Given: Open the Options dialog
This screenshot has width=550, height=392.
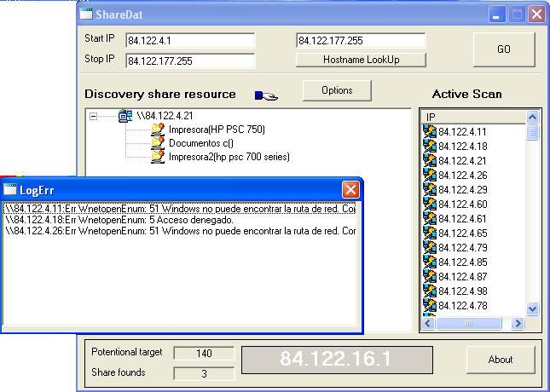Looking at the screenshot, I should coord(337,90).
